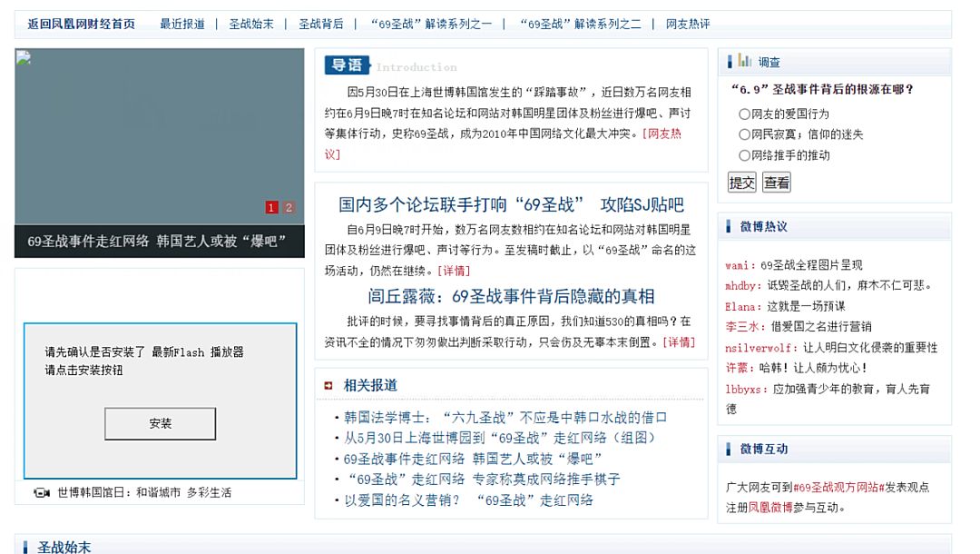
Task: Click the text 请先确认是否安装了 最新Flash 播放器
Action: tap(143, 352)
